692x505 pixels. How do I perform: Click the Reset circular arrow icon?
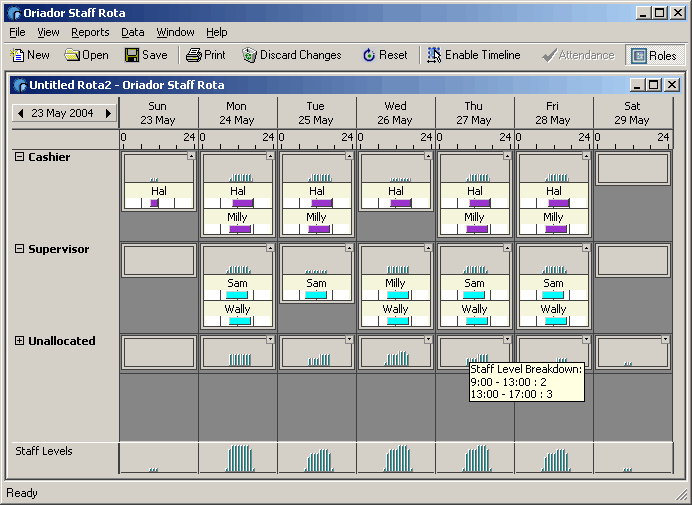pyautogui.click(x=369, y=55)
